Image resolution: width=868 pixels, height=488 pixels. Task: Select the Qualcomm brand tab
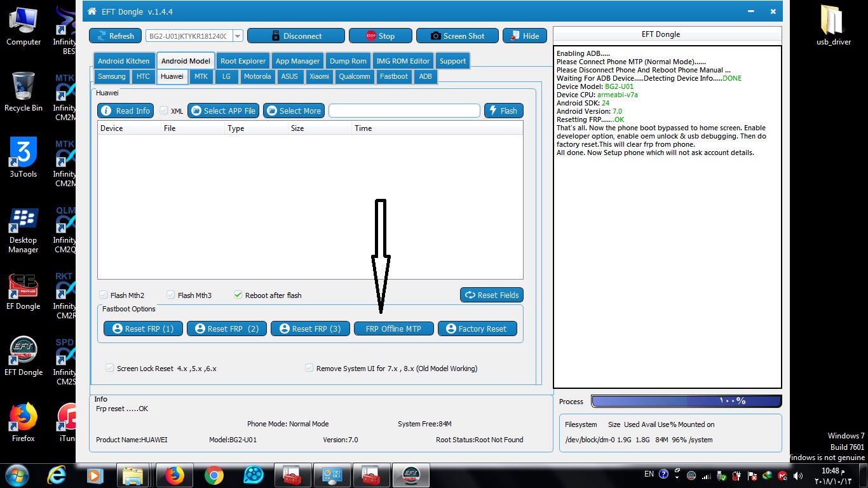355,76
